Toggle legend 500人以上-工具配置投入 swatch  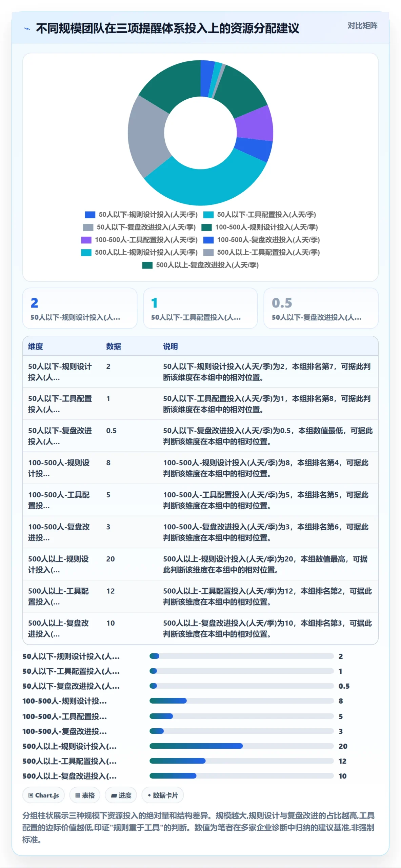tap(208, 252)
